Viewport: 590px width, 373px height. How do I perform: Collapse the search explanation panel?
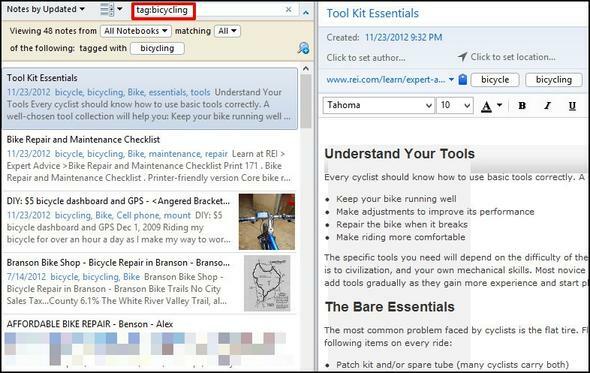pyautogui.click(x=306, y=13)
